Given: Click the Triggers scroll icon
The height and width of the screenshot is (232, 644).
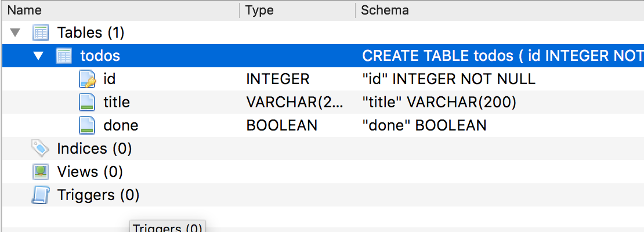Looking at the screenshot, I should click(40, 195).
